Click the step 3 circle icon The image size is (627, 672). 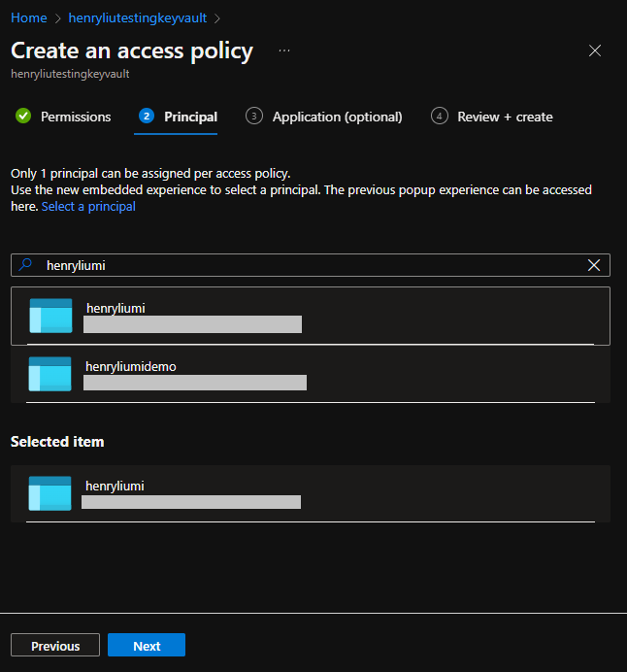pyautogui.click(x=254, y=116)
